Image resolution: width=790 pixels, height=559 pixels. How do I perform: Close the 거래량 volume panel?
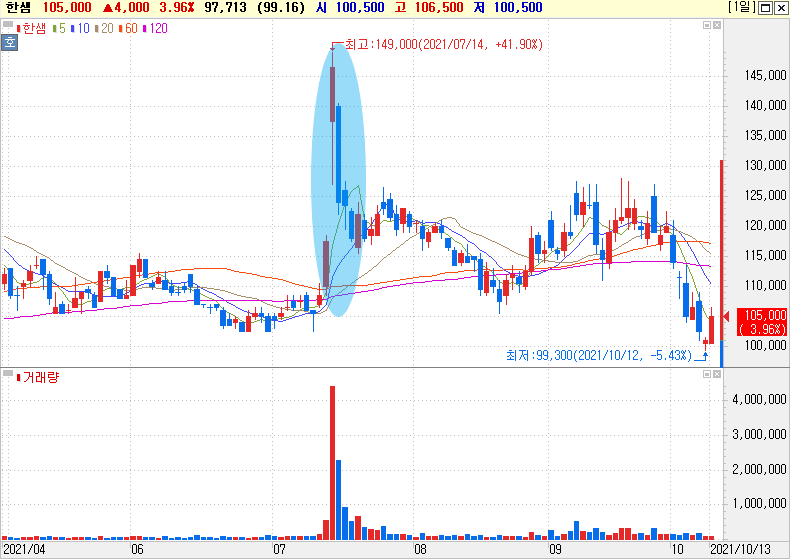pos(717,374)
